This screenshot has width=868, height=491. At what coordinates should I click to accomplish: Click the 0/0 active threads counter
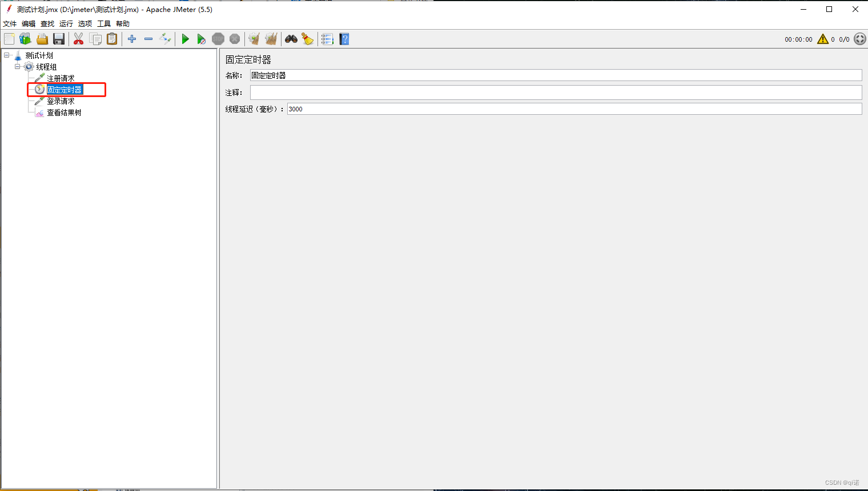844,39
